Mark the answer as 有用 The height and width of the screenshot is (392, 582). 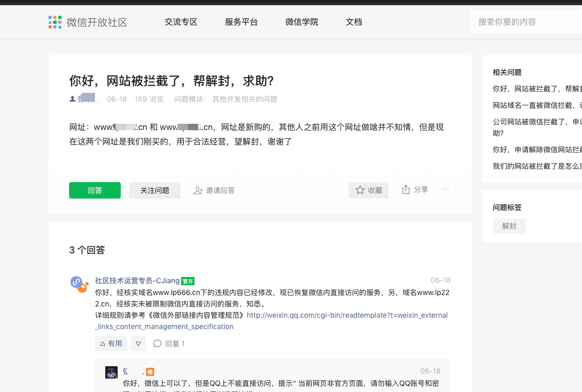[111, 344]
